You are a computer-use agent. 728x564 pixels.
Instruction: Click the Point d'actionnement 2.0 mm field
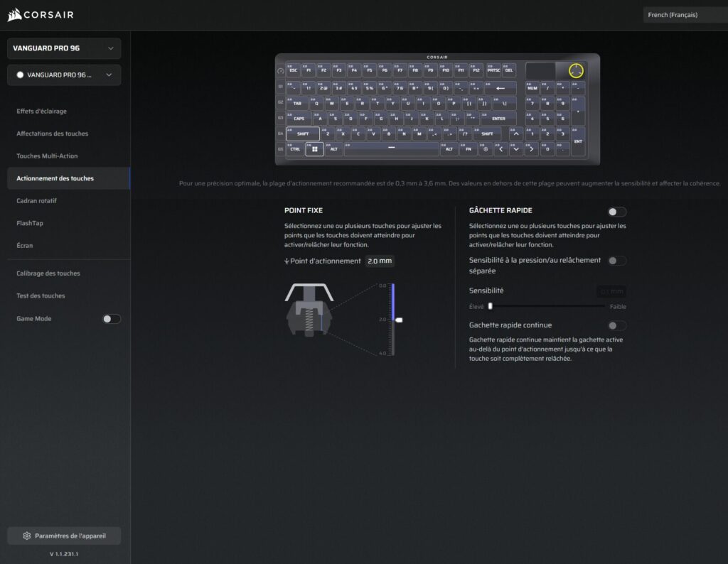(x=380, y=261)
